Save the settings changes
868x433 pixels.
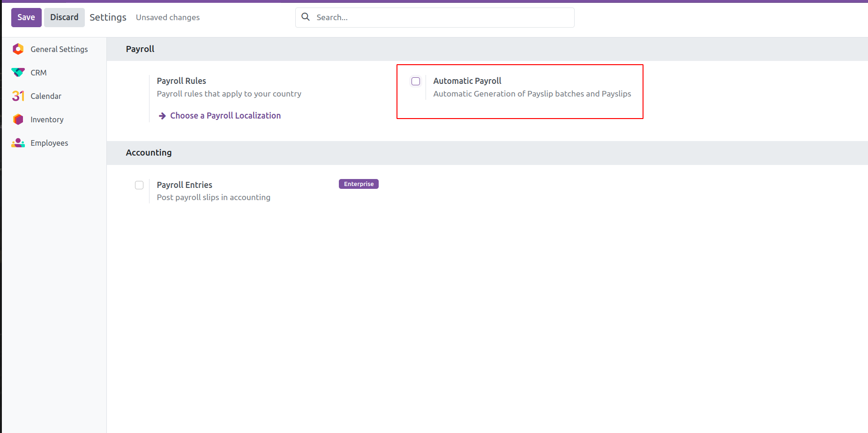coord(26,17)
